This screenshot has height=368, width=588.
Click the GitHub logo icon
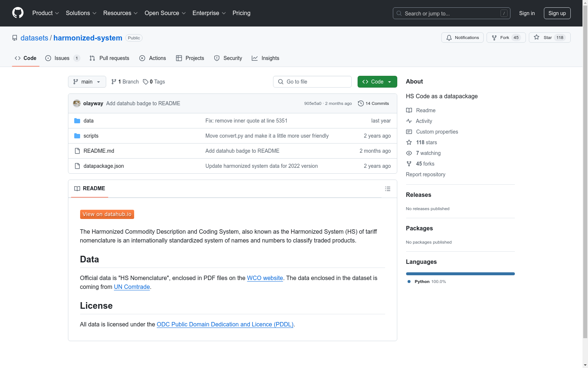[18, 13]
